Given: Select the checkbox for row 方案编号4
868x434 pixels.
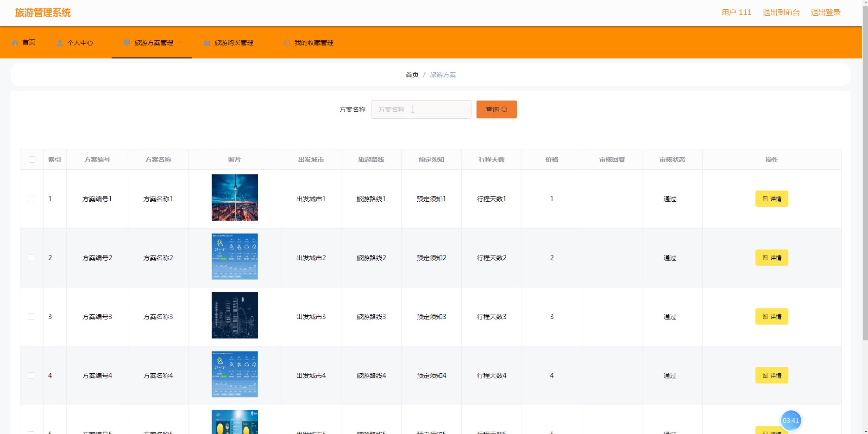Looking at the screenshot, I should click(x=31, y=376).
